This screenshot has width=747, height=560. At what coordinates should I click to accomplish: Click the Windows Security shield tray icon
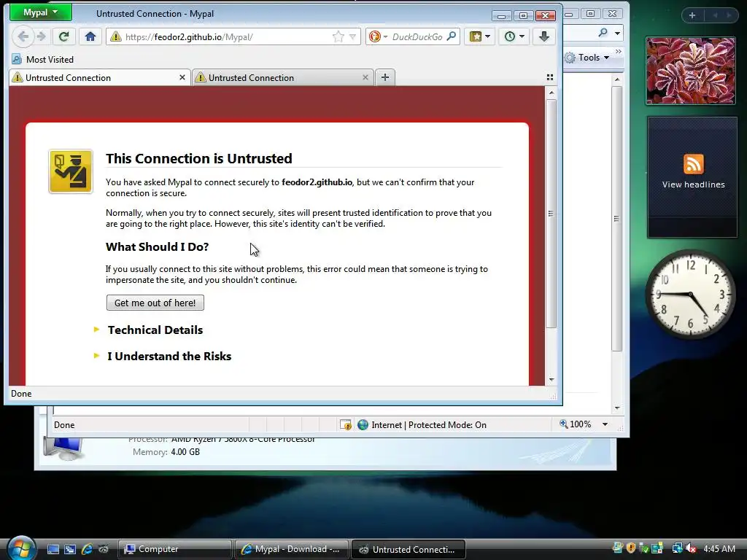coord(631,548)
